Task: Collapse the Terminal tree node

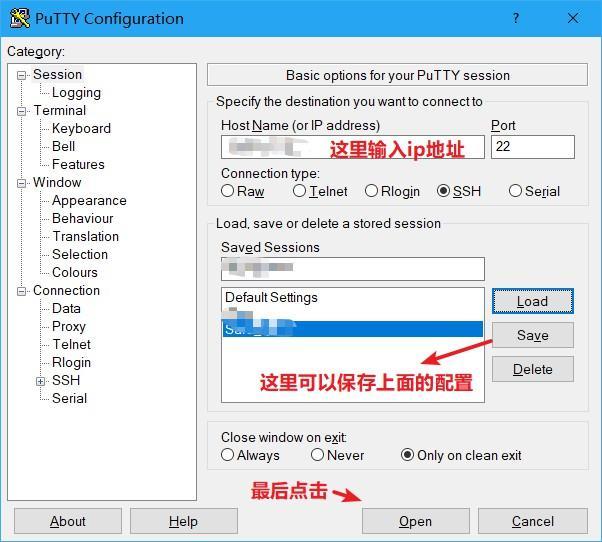Action: pos(22,111)
